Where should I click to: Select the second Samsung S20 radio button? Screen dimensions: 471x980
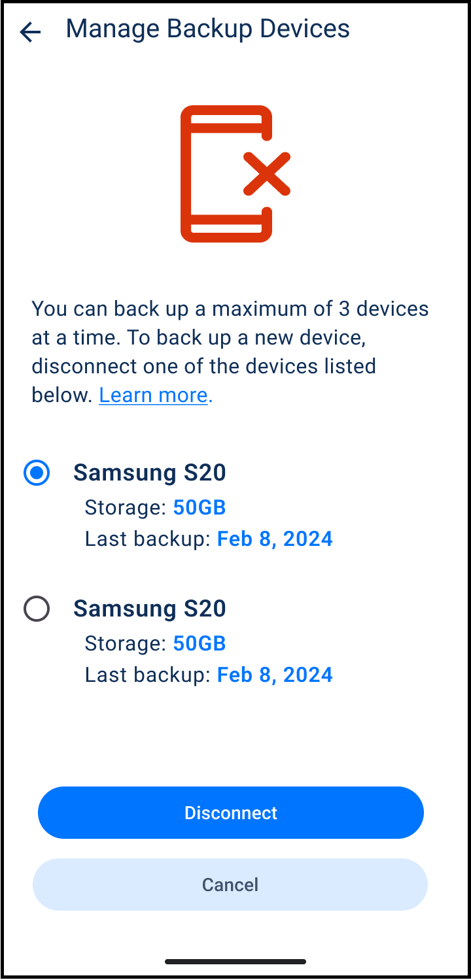coord(37,609)
